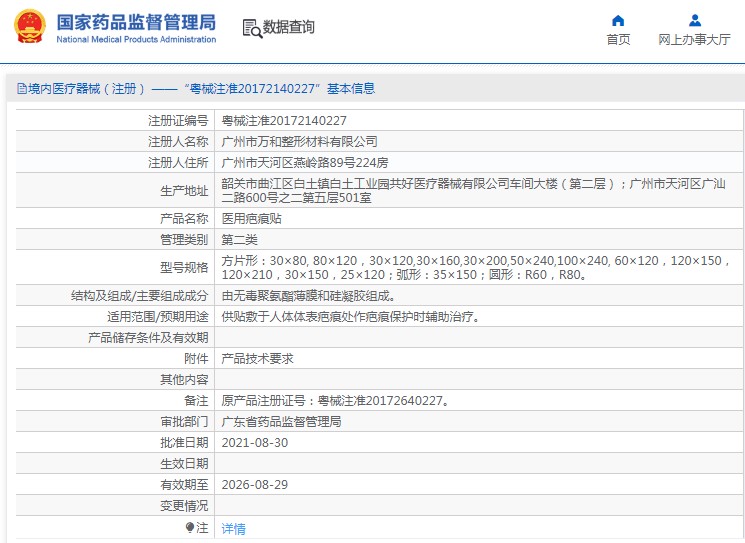Open the 数据查询 search icon

[252, 28]
